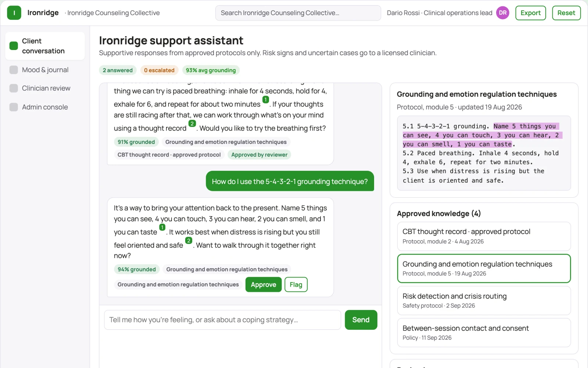Open citation 1 in the paced breathing reply
Screen dimensions: 588x368
point(265,100)
